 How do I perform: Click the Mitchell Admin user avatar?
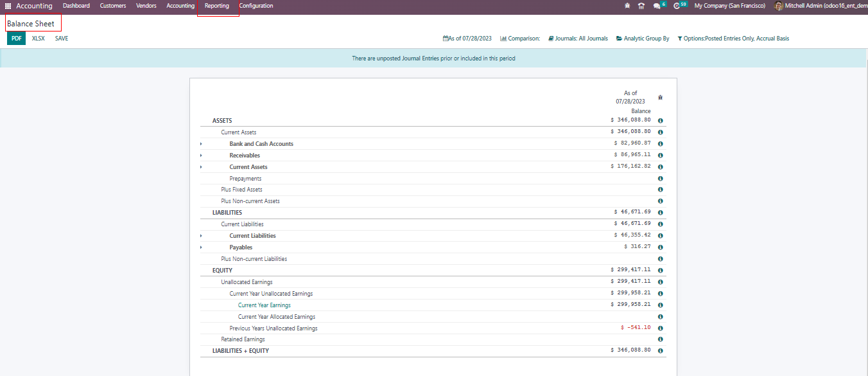(x=779, y=6)
